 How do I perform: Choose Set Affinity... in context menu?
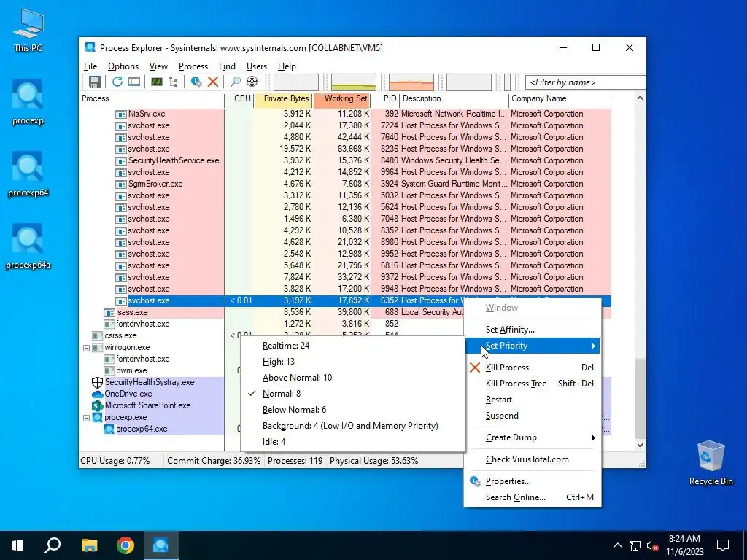(532, 330)
